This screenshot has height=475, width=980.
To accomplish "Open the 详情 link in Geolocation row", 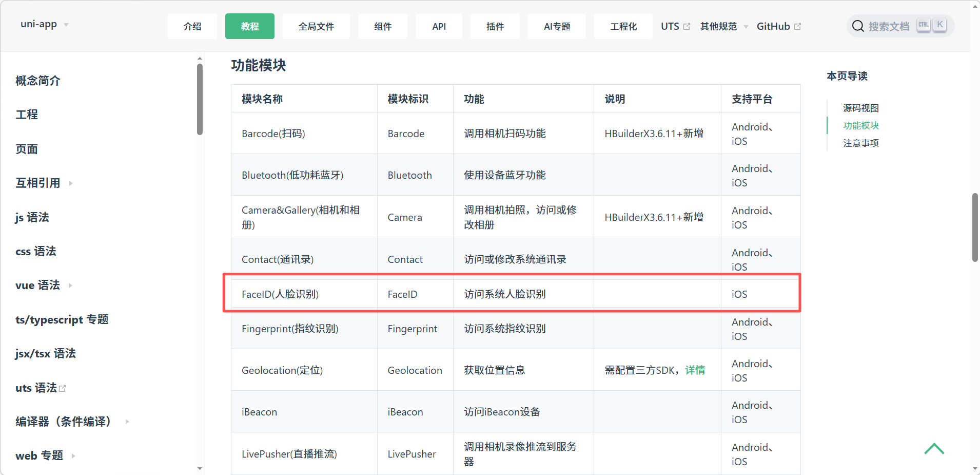I will coord(695,370).
